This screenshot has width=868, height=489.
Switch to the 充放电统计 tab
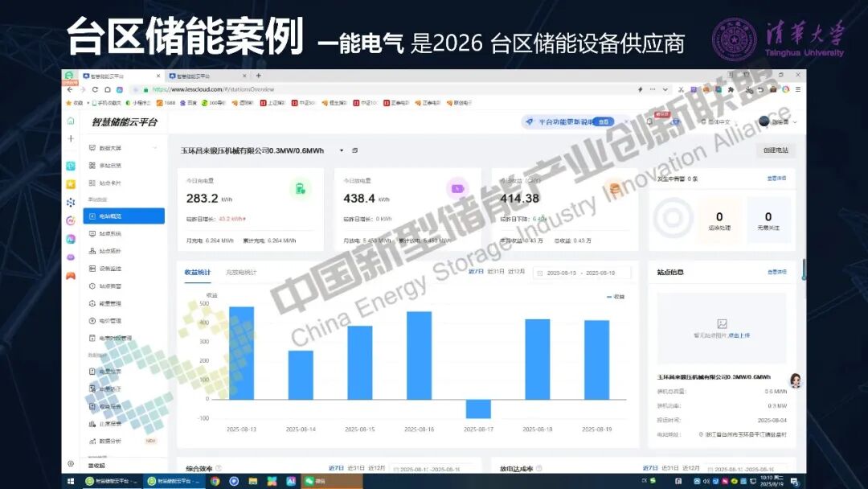pos(241,272)
